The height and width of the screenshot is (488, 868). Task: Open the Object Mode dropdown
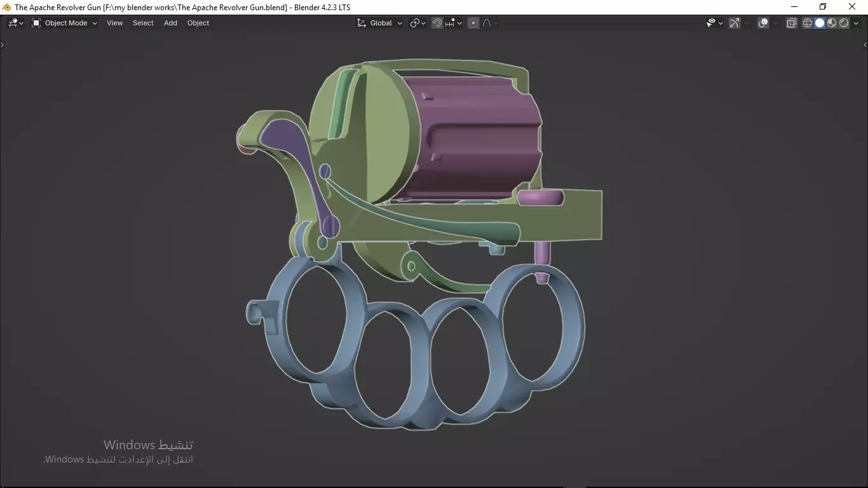pyautogui.click(x=65, y=23)
